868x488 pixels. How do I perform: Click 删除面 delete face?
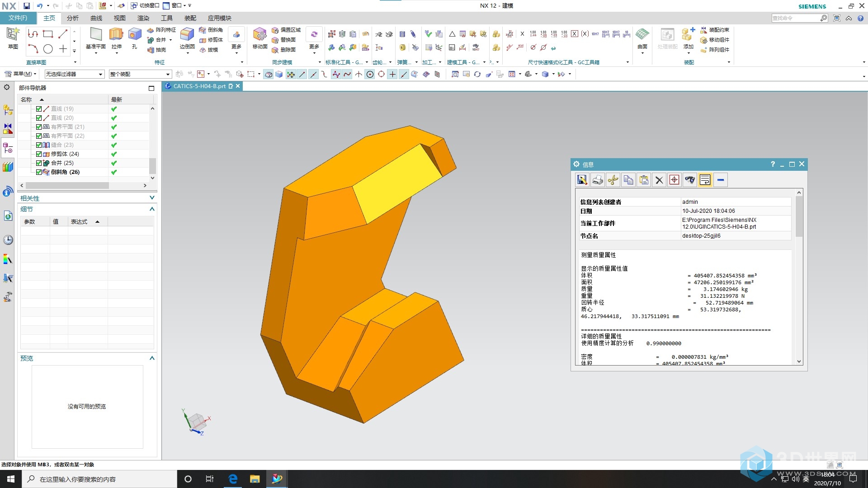(x=284, y=50)
